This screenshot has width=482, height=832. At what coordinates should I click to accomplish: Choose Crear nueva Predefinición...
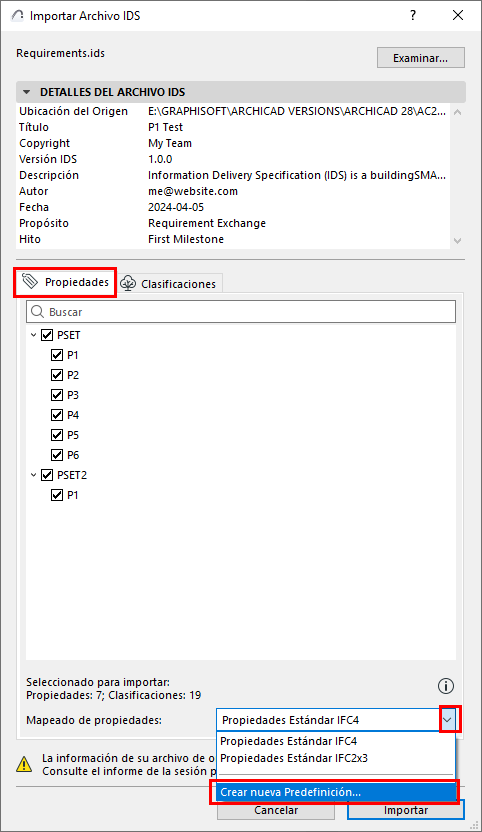click(336, 792)
